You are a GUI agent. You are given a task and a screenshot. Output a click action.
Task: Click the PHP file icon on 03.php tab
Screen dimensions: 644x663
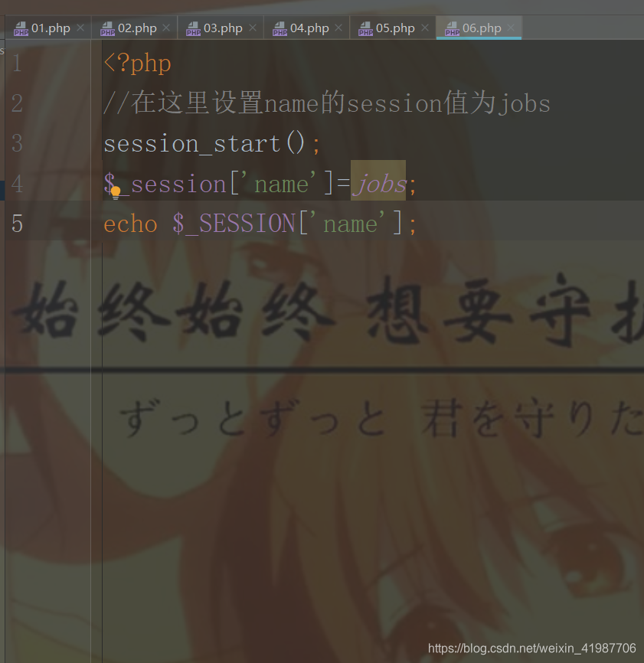tap(193, 29)
